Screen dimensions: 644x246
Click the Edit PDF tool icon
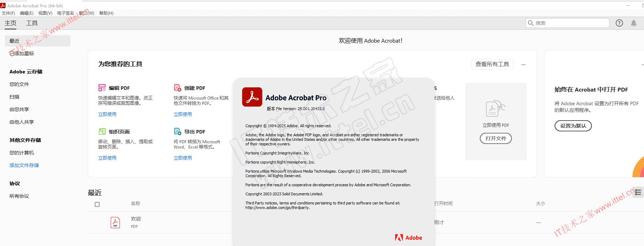tap(102, 88)
